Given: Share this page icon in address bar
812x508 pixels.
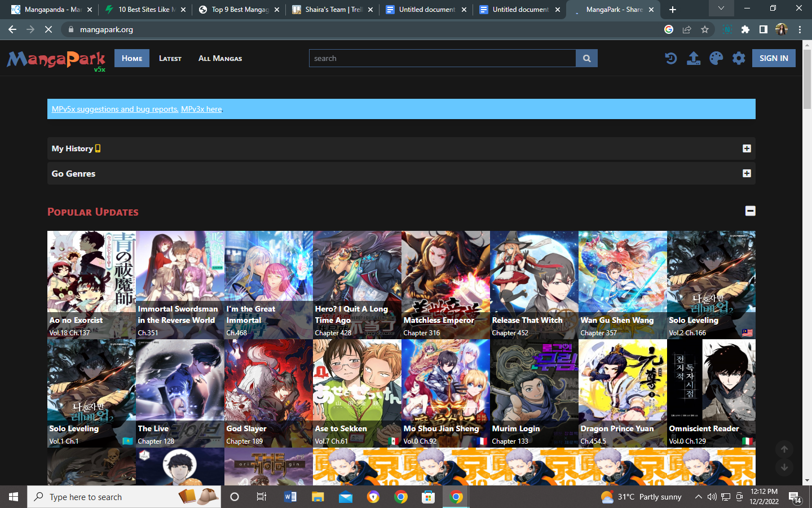Looking at the screenshot, I should pyautogui.click(x=687, y=29).
